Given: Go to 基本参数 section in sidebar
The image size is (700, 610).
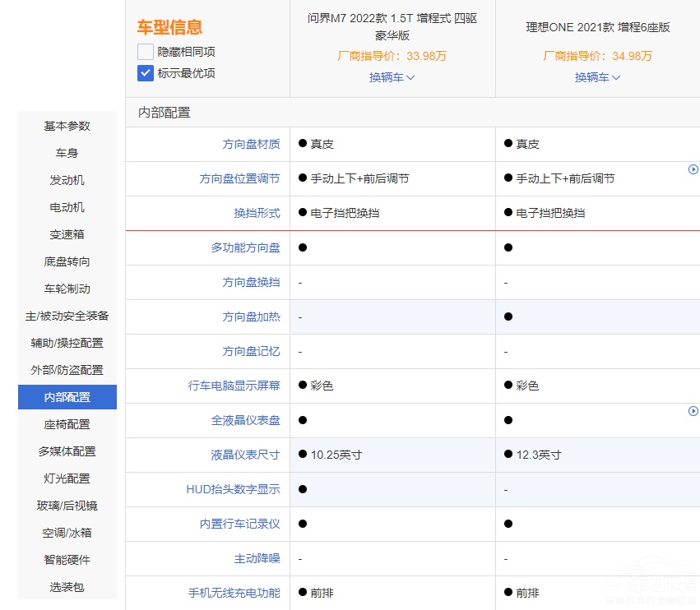Looking at the screenshot, I should click(67, 126).
